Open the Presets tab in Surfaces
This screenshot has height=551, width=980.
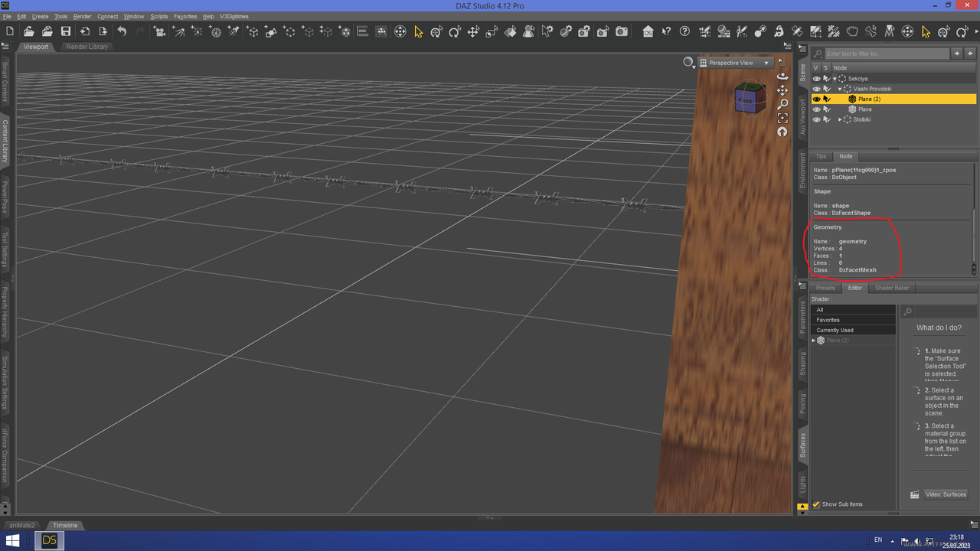825,288
